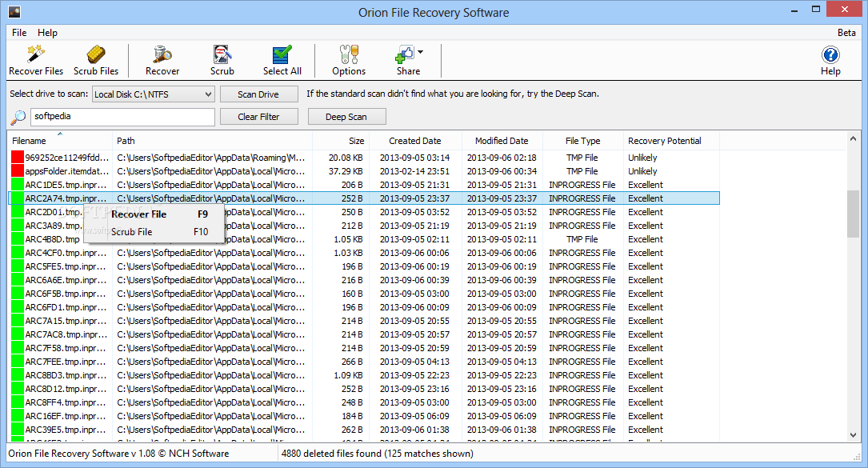Viewport: 868px width, 468px height.
Task: Click the Recover icon with magnifier
Action: (x=162, y=60)
